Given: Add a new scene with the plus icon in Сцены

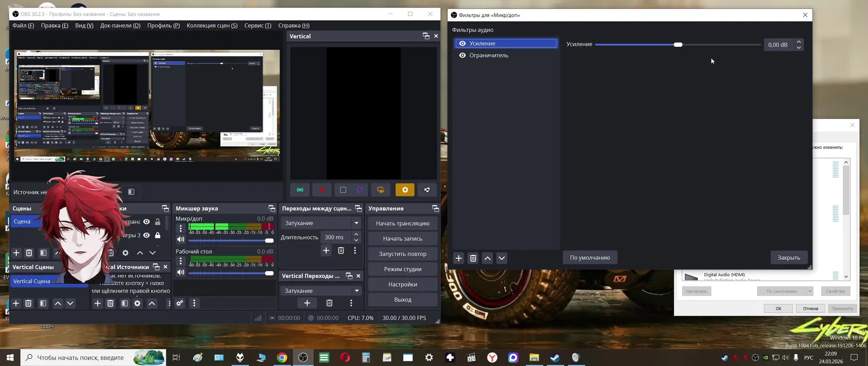Looking at the screenshot, I should click(16, 253).
